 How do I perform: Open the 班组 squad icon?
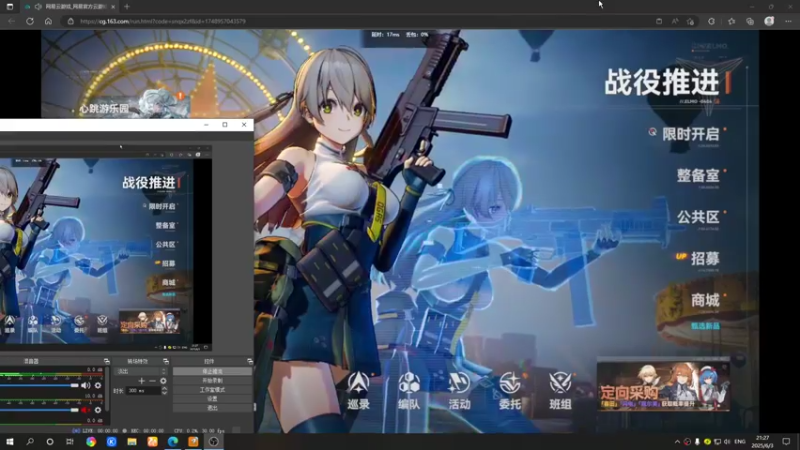tap(560, 391)
